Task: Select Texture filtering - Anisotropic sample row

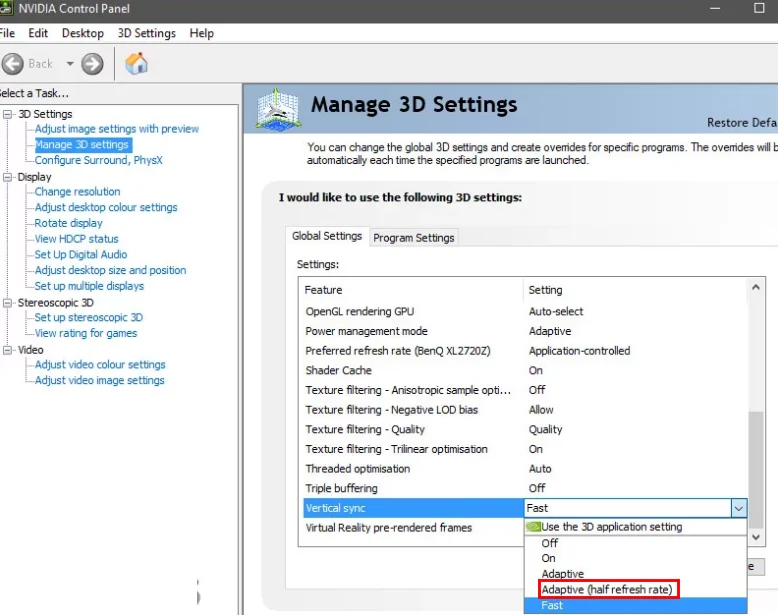Action: [524, 390]
